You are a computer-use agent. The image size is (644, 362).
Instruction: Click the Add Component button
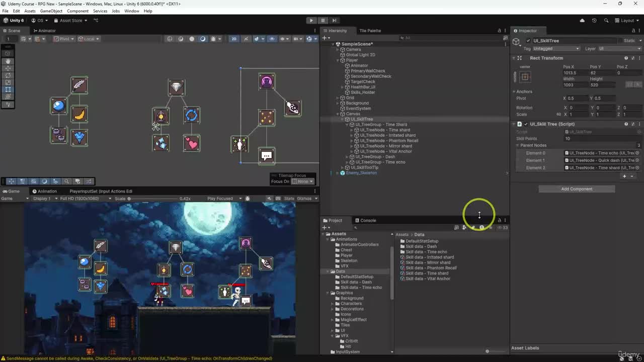tap(577, 189)
